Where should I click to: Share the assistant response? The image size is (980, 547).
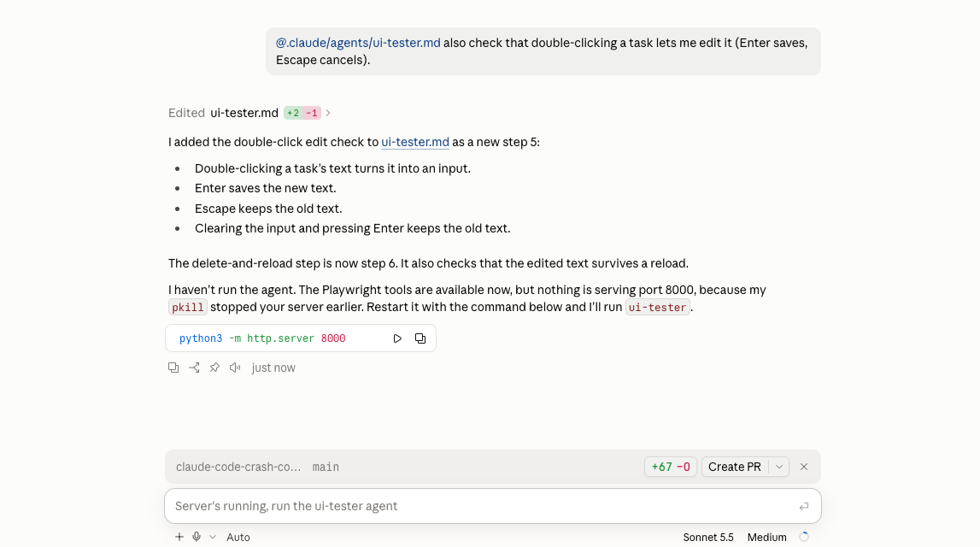tap(194, 368)
